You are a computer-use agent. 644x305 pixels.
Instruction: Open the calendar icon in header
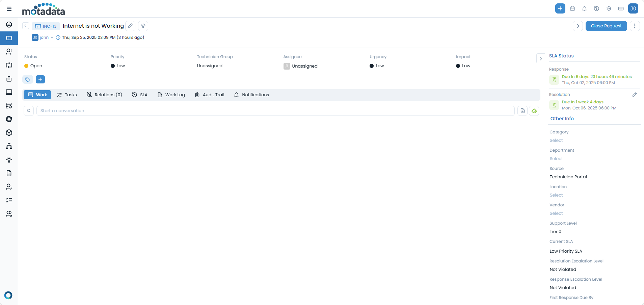[x=572, y=9]
